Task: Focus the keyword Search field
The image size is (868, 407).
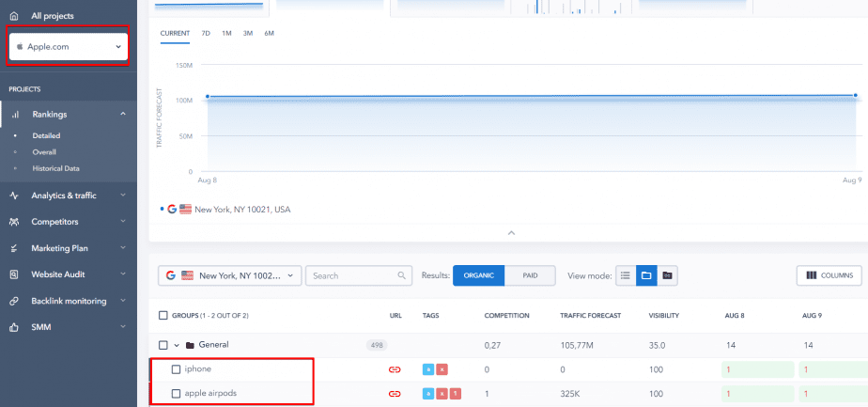Action: (x=359, y=275)
